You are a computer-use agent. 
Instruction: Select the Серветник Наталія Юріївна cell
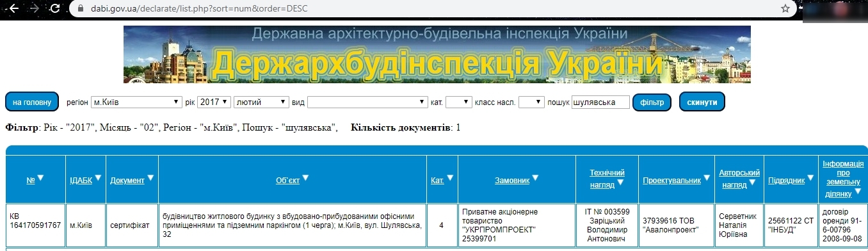pyautogui.click(x=739, y=225)
